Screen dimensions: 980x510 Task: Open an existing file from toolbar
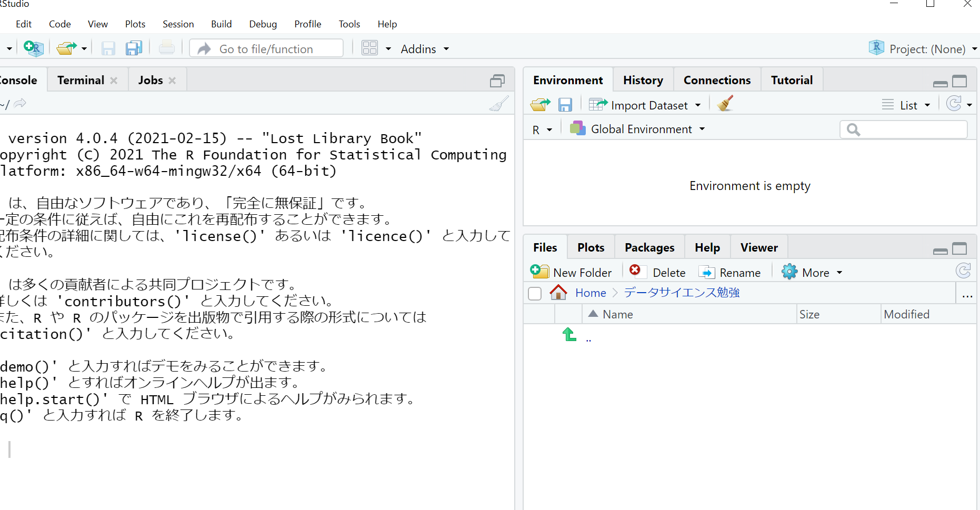(66, 48)
